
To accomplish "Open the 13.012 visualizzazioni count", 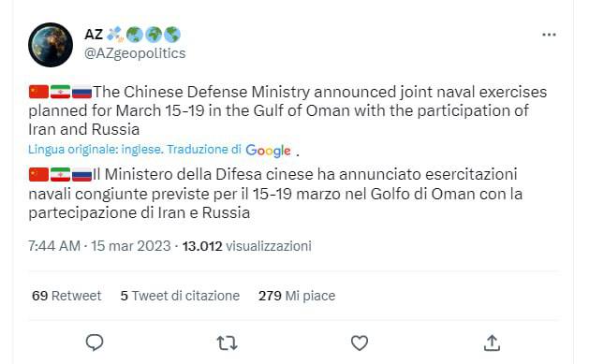I will coord(247,246).
